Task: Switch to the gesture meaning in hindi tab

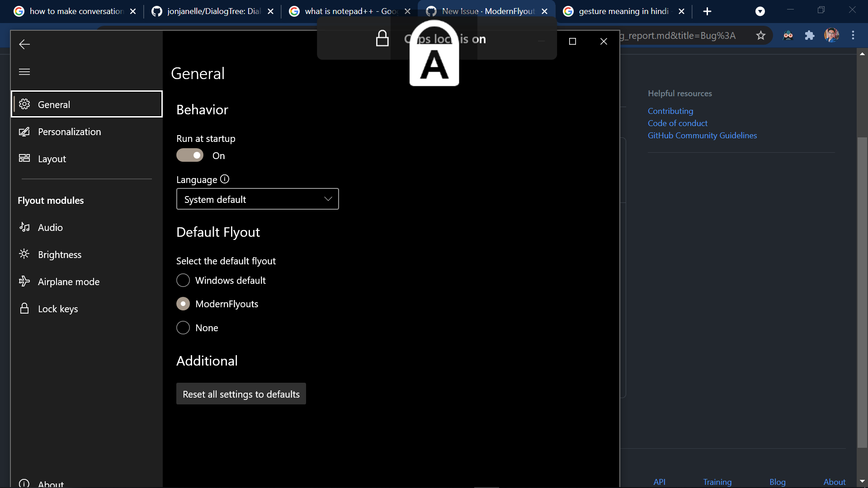Action: pos(622,11)
